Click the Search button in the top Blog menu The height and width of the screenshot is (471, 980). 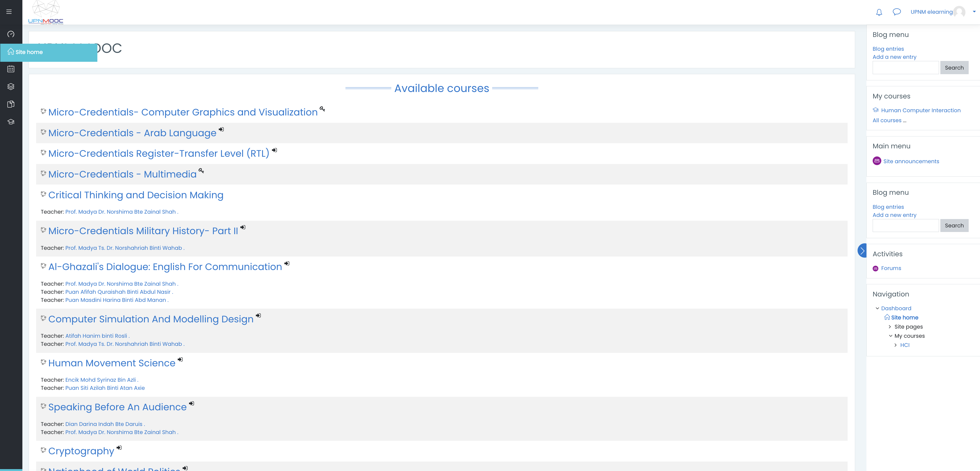pos(954,68)
